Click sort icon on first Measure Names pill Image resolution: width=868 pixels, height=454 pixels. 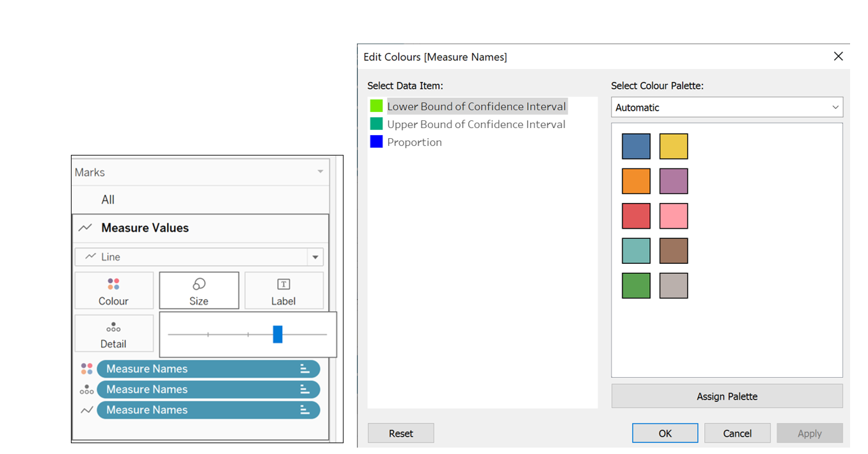pyautogui.click(x=305, y=369)
